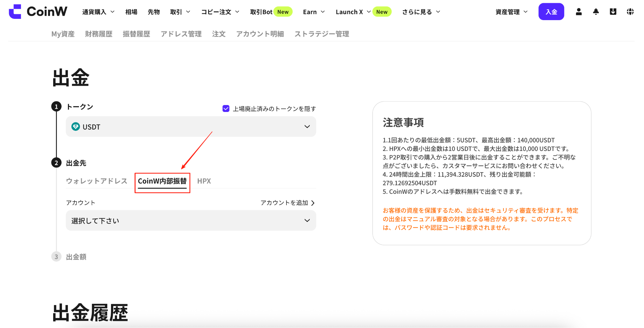The height and width of the screenshot is (328, 644).
Task: Click the orange security review notice text
Action: point(480,219)
